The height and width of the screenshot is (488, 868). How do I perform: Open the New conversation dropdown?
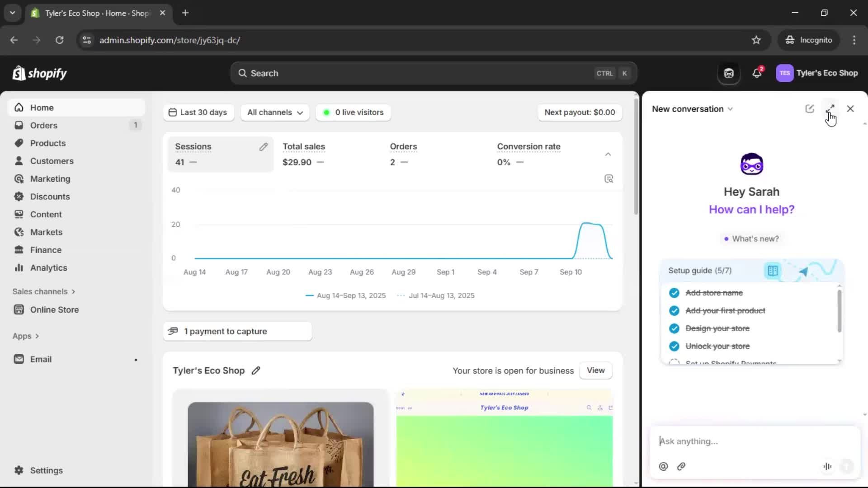click(692, 109)
